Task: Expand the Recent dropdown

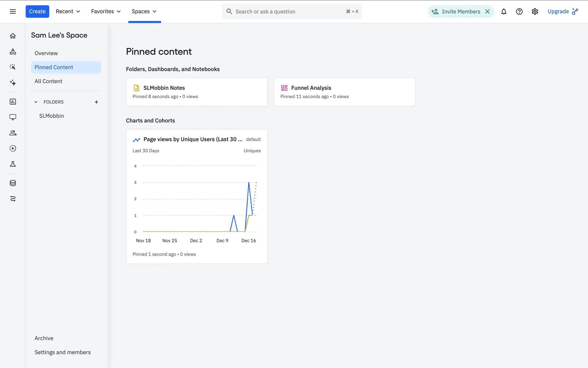Action: [68, 11]
